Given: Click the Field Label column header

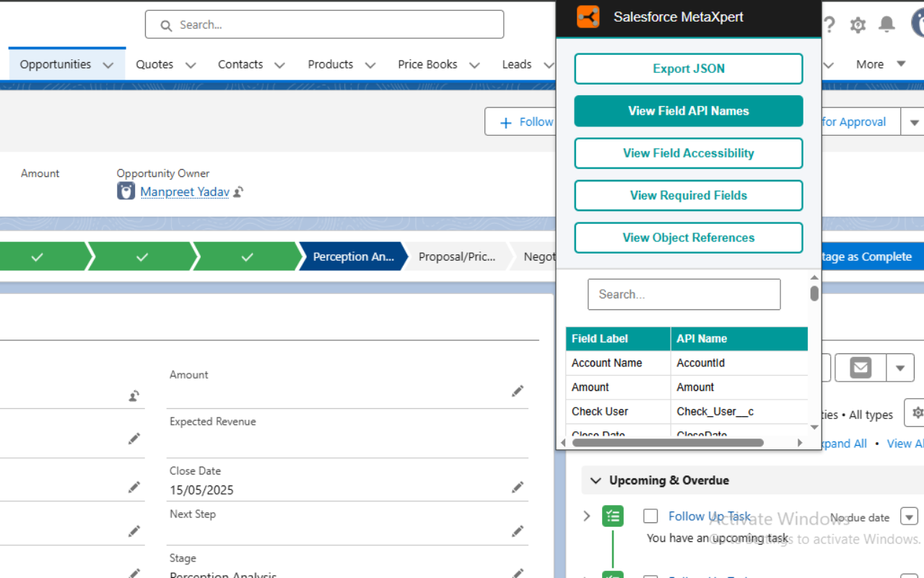Looking at the screenshot, I should point(619,338).
